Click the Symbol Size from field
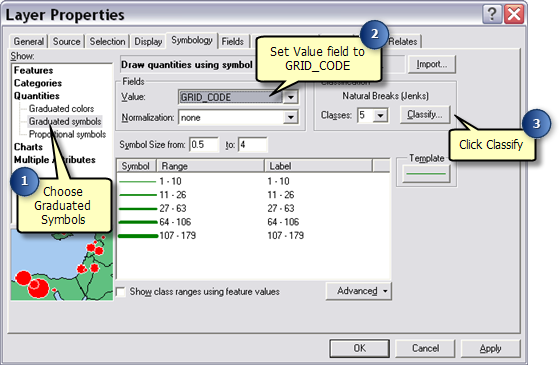 [203, 145]
